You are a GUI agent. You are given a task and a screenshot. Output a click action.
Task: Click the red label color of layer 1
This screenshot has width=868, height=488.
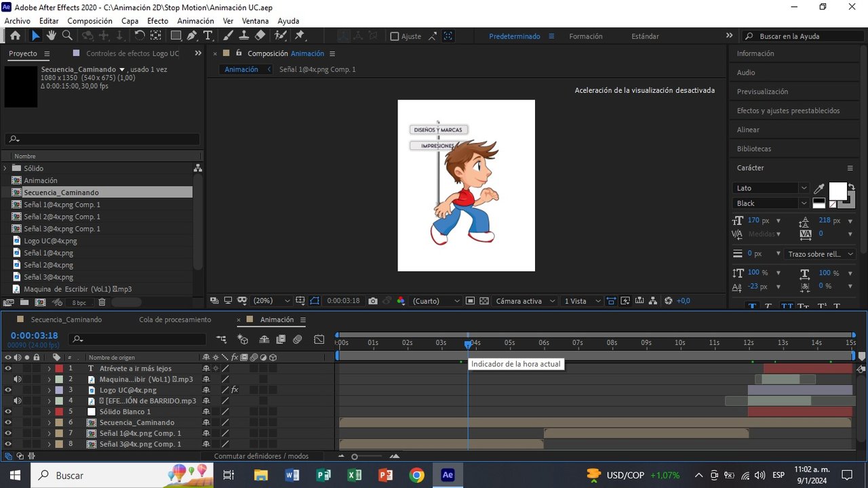(x=59, y=369)
